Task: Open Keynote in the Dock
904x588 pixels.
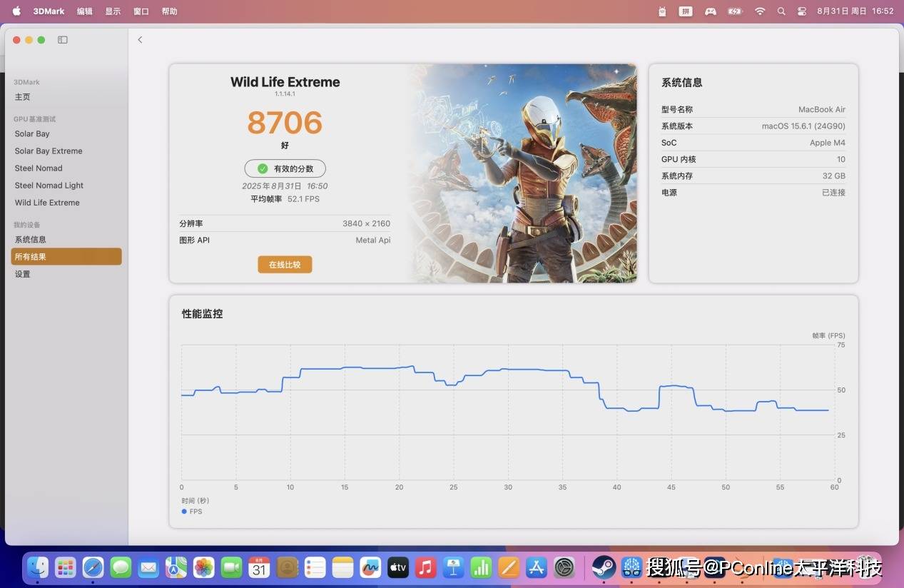Action: 453,567
